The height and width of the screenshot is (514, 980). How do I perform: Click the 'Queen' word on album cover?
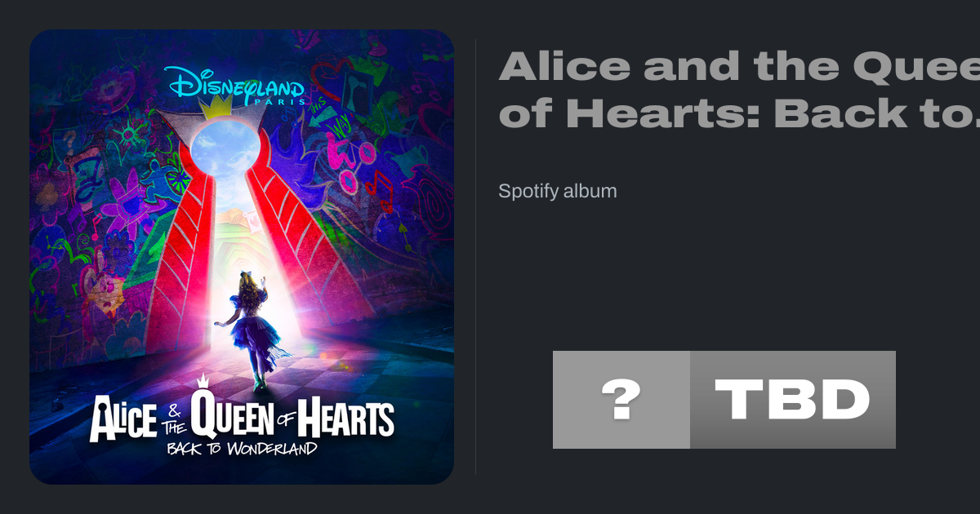click(x=233, y=415)
